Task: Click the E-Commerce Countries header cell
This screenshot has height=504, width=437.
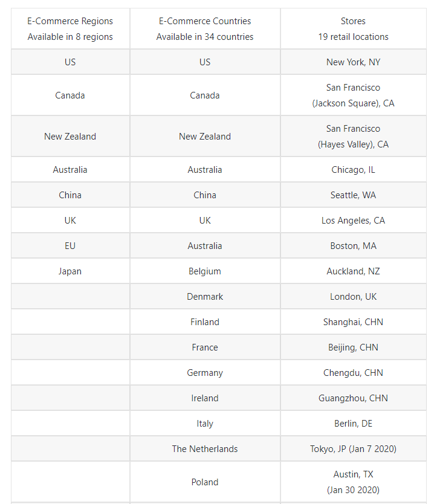Action: (205, 28)
